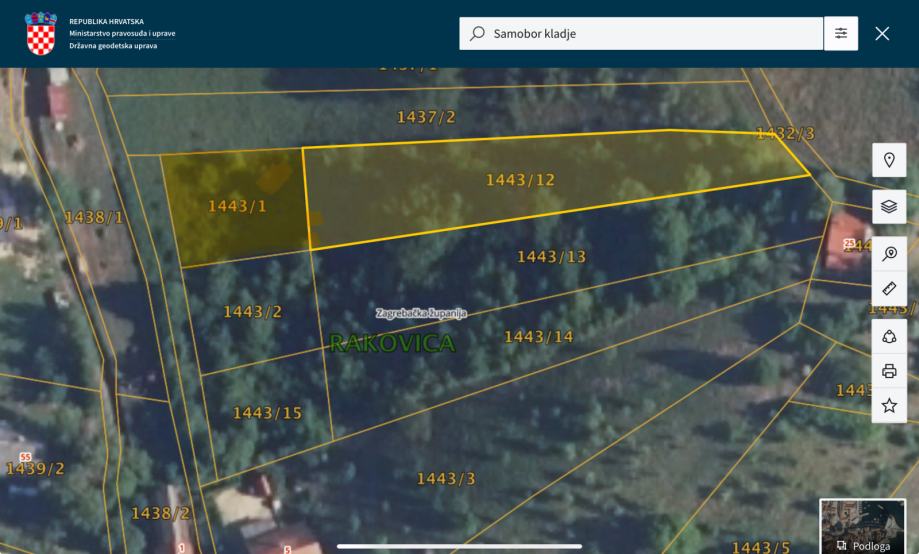Open the share icon in right toolbar

[x=889, y=336]
